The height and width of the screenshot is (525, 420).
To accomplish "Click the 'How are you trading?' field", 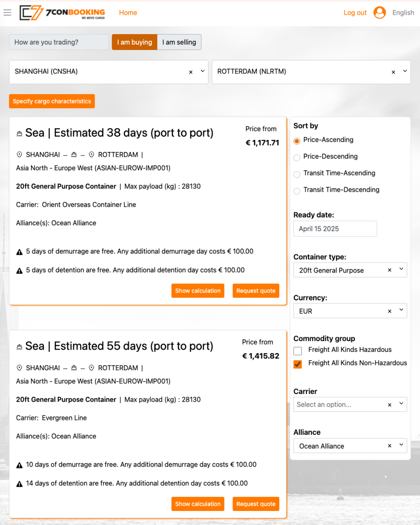I will click(59, 42).
